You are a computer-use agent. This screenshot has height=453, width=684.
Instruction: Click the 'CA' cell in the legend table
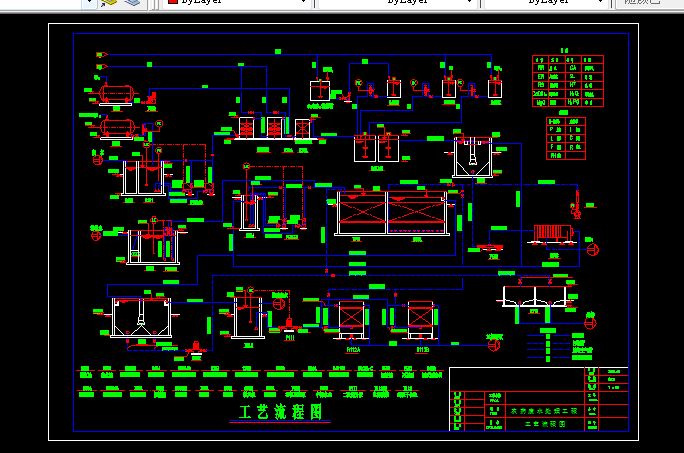[x=573, y=68]
